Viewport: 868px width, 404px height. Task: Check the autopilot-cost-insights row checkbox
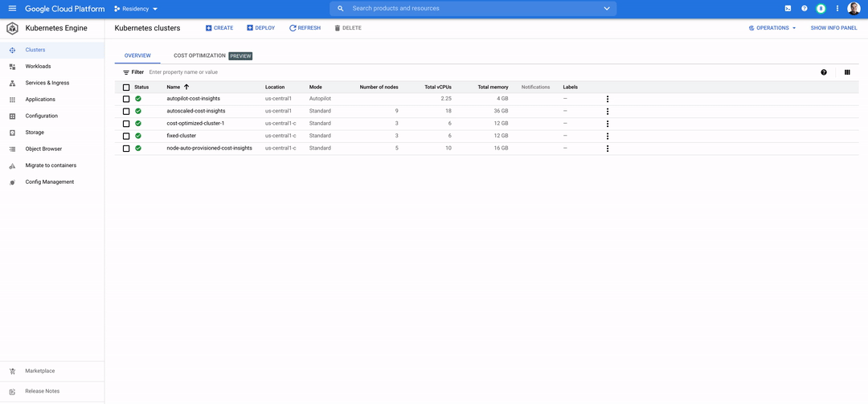[x=126, y=99]
